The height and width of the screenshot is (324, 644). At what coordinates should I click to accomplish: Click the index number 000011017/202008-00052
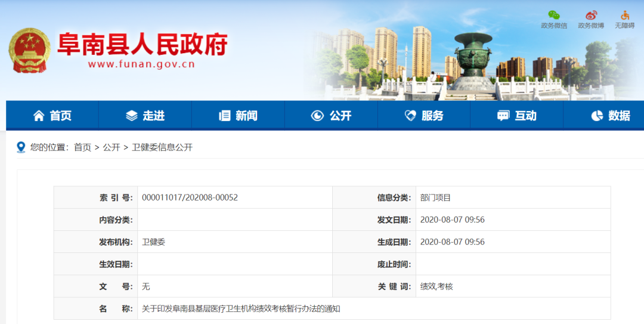click(x=190, y=198)
